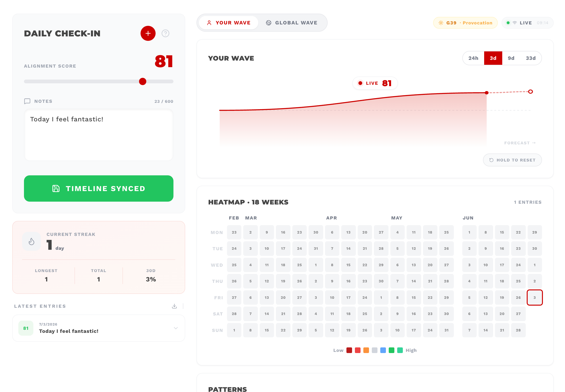The image size is (565, 392).
Task: Click the 30D 3% stat
Action: [x=151, y=276]
